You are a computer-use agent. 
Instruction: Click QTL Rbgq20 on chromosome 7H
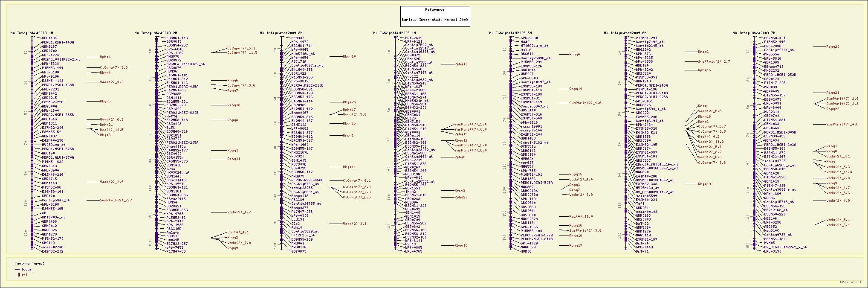click(833, 47)
